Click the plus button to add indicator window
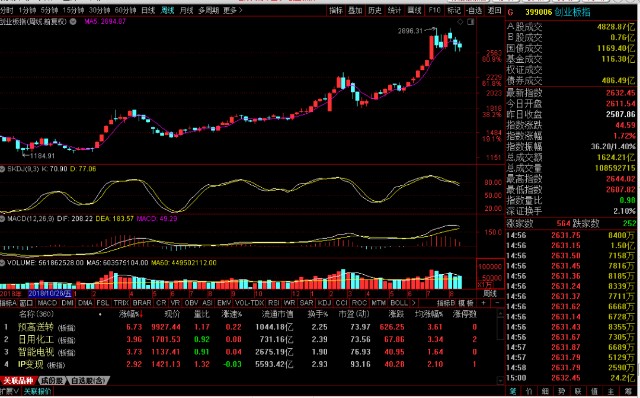This screenshot has width=640, height=398. click(484, 303)
